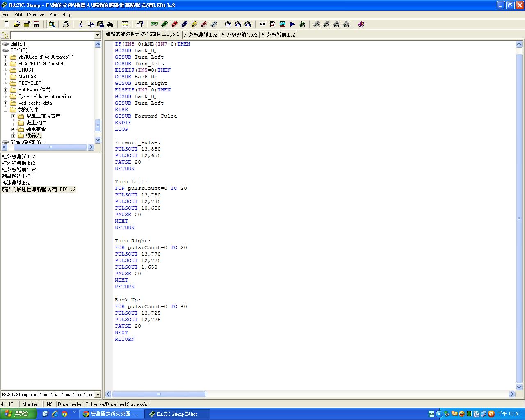This screenshot has height=420, width=525.
Task: Select the GHOST folder in the tree
Action: 26,70
